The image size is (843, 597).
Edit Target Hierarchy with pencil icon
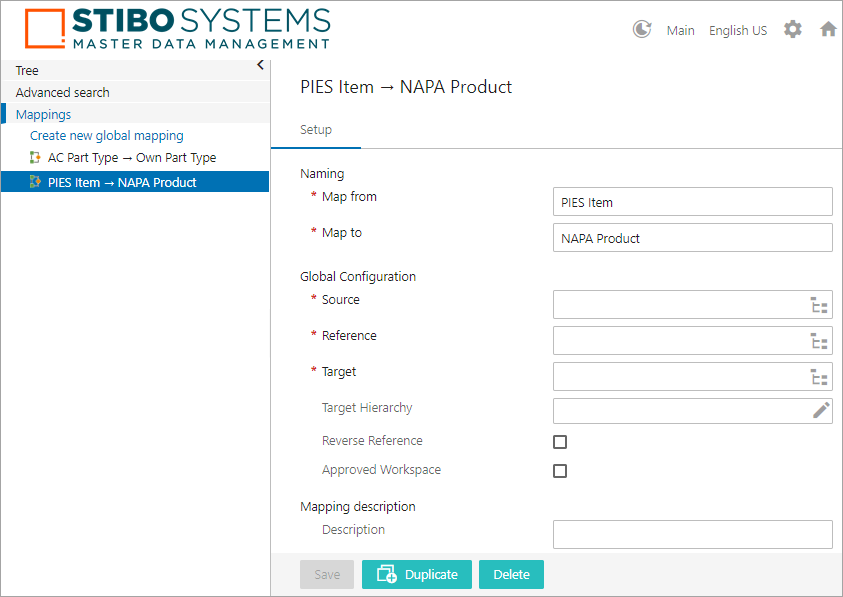tap(820, 410)
